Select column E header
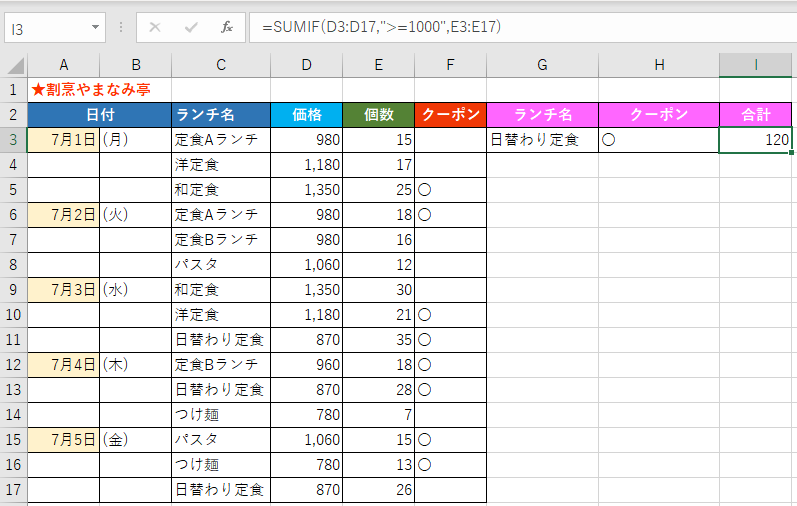The width and height of the screenshot is (797, 506). (x=379, y=65)
